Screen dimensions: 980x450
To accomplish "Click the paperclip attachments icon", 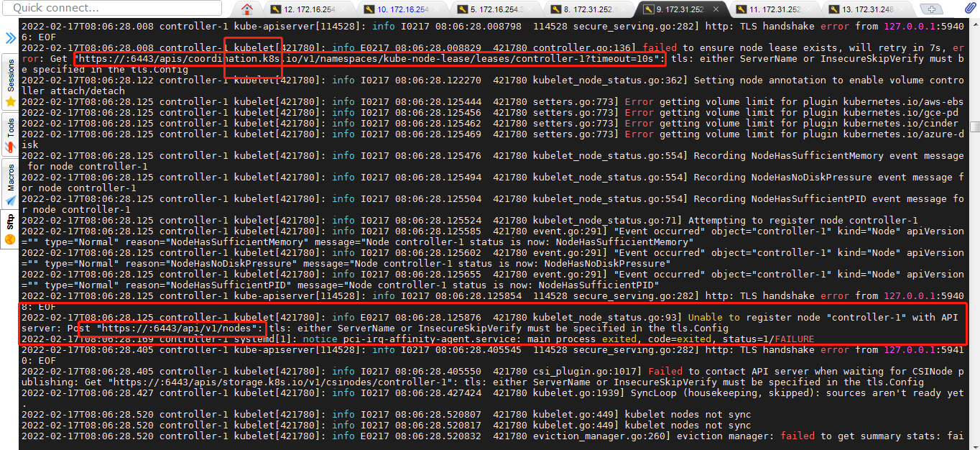I will click(x=970, y=9).
